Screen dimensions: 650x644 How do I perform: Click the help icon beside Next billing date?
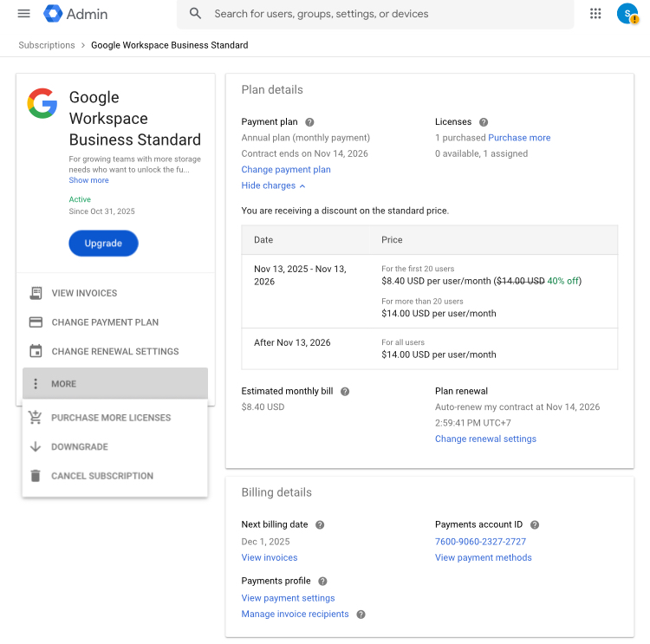[320, 525]
